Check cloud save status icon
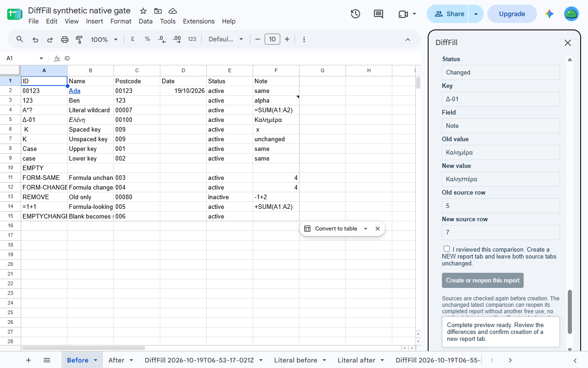Viewport: 588px width, 368px height. (x=173, y=11)
